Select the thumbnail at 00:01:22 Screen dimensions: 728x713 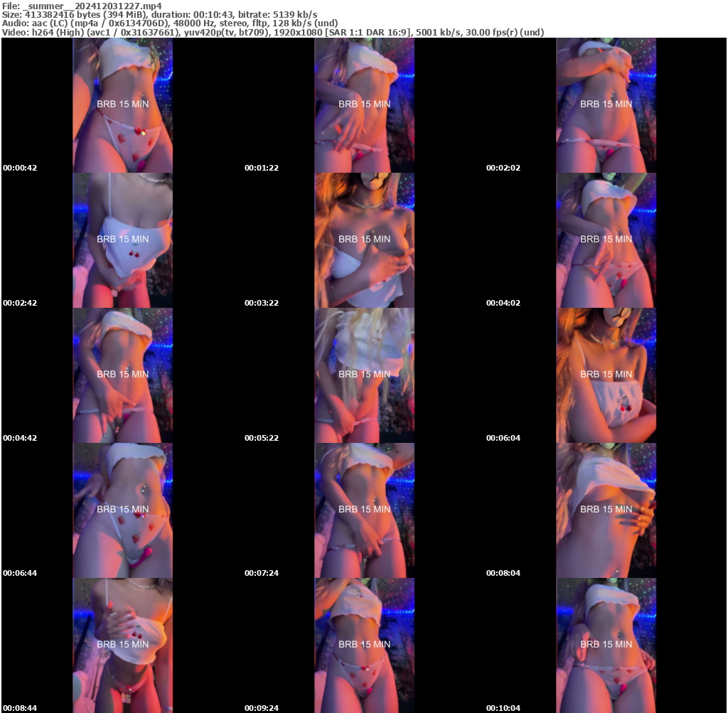[364, 105]
